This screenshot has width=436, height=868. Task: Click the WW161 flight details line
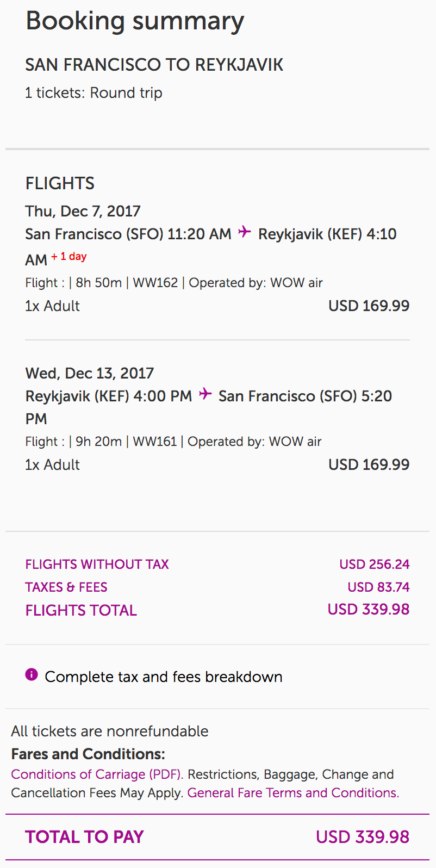pos(173,442)
